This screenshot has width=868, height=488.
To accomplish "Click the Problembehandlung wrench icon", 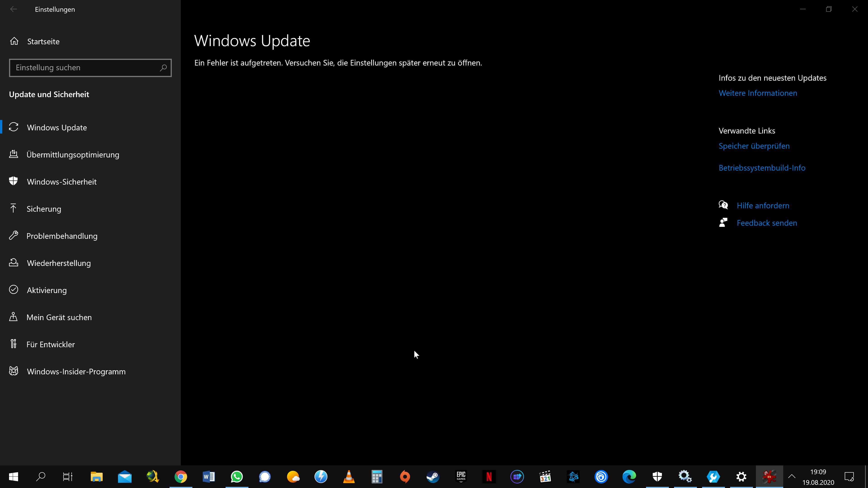I will point(14,235).
